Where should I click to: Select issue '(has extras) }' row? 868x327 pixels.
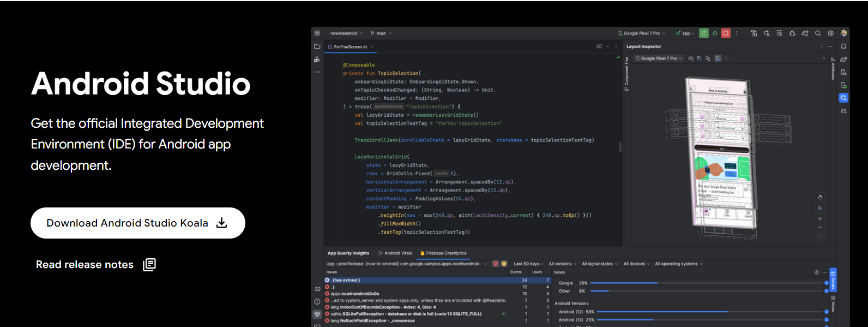coord(438,280)
